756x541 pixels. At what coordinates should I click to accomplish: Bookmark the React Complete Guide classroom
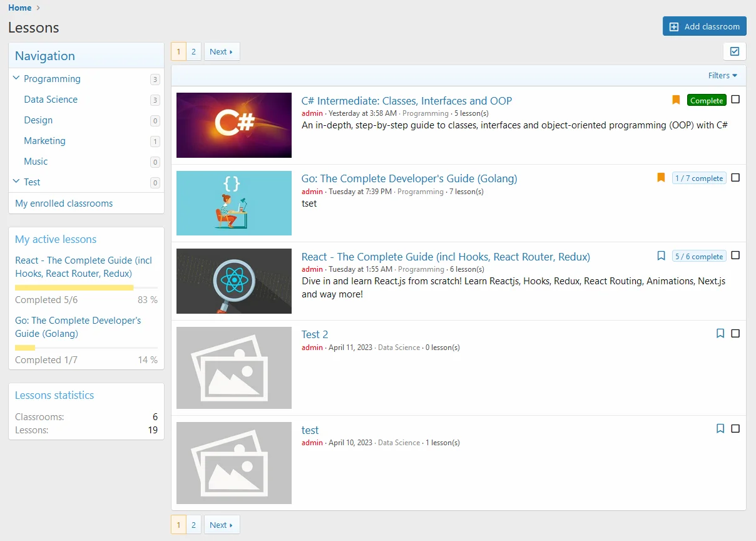[661, 256]
